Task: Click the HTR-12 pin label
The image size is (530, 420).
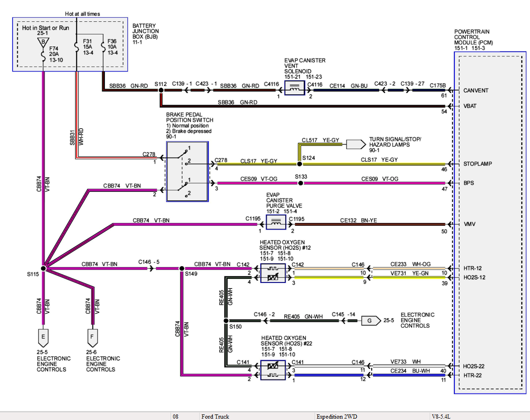Action: pyautogui.click(x=472, y=268)
